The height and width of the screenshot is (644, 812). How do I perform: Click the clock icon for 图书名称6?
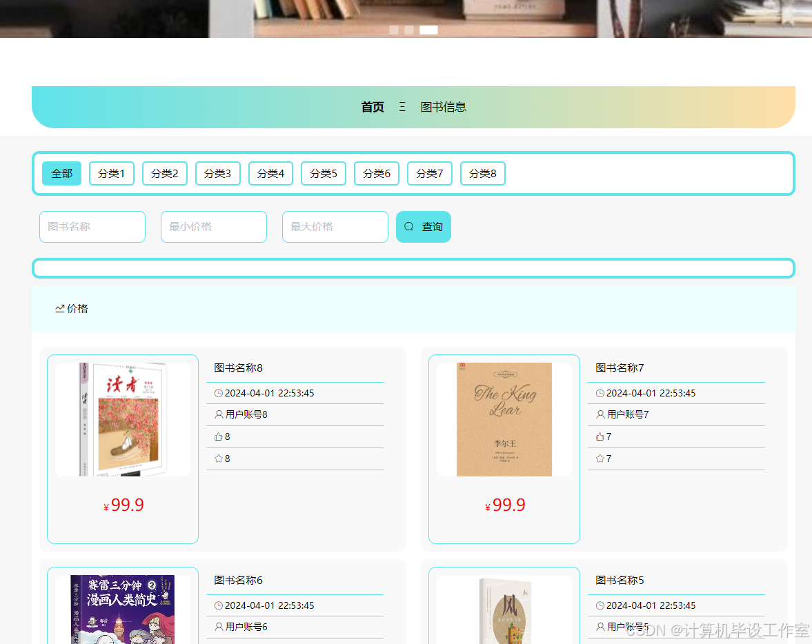(219, 605)
